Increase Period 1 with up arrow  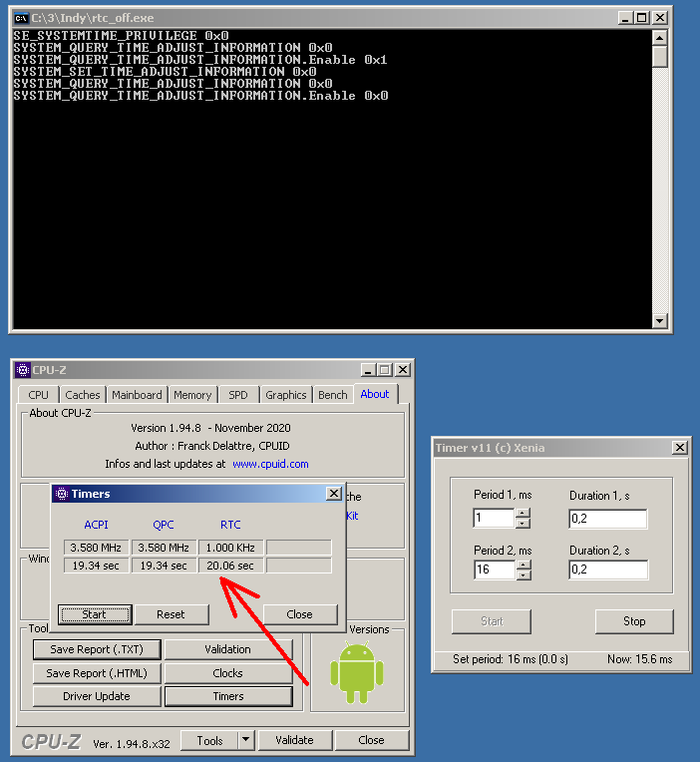point(524,514)
